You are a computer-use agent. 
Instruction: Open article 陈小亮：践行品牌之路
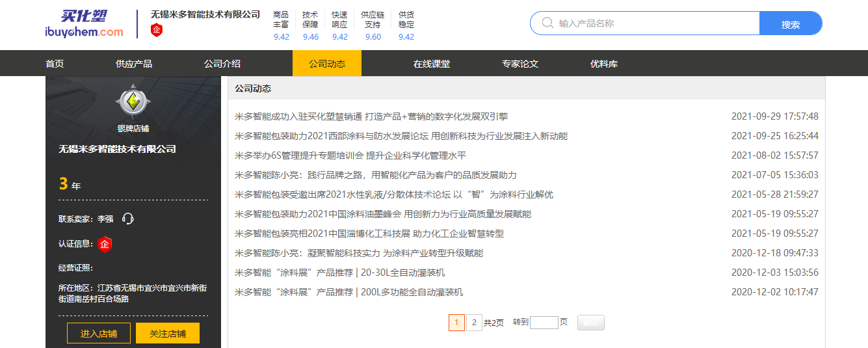click(x=376, y=175)
